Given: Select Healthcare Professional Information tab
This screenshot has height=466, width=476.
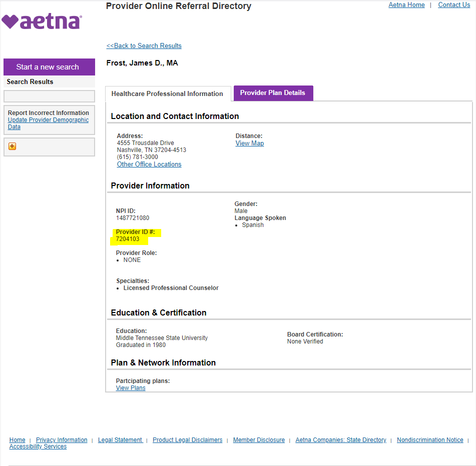Looking at the screenshot, I should [167, 93].
